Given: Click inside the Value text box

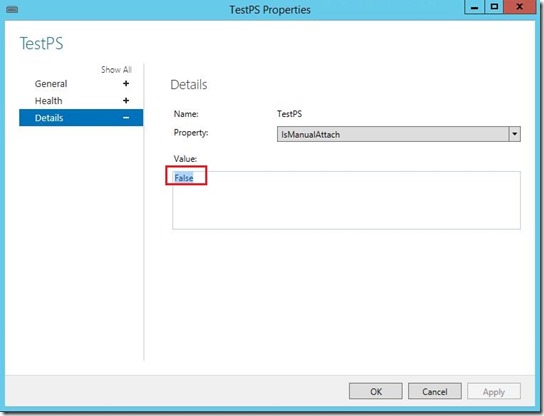Looking at the screenshot, I should click(x=346, y=200).
